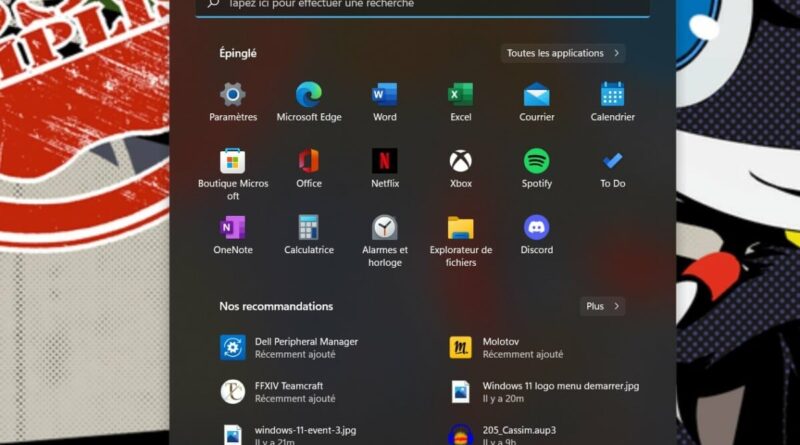Launch the To Do app
The height and width of the screenshot is (445, 800).
(612, 168)
